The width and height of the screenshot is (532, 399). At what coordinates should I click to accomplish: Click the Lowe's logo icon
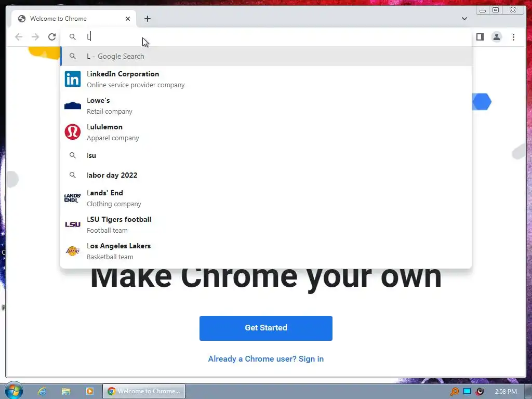73,105
